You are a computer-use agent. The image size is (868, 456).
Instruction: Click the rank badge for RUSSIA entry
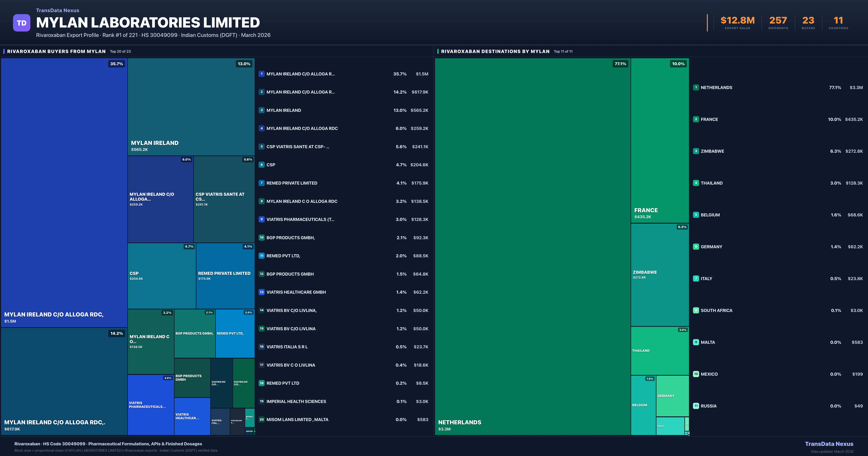click(696, 406)
